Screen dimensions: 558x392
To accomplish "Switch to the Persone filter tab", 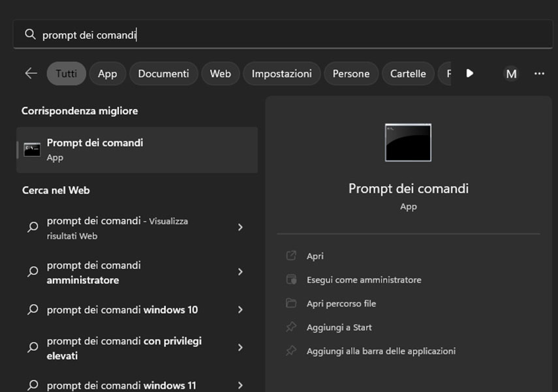I will pos(351,74).
